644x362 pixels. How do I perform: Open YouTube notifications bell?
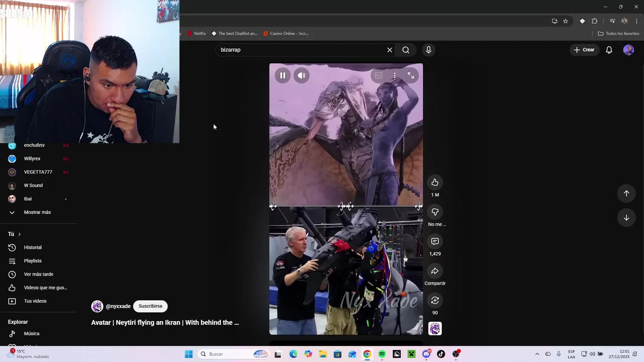click(609, 50)
